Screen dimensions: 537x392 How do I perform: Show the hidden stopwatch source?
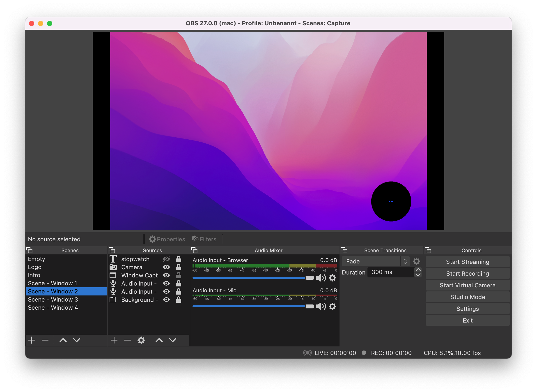click(x=166, y=259)
